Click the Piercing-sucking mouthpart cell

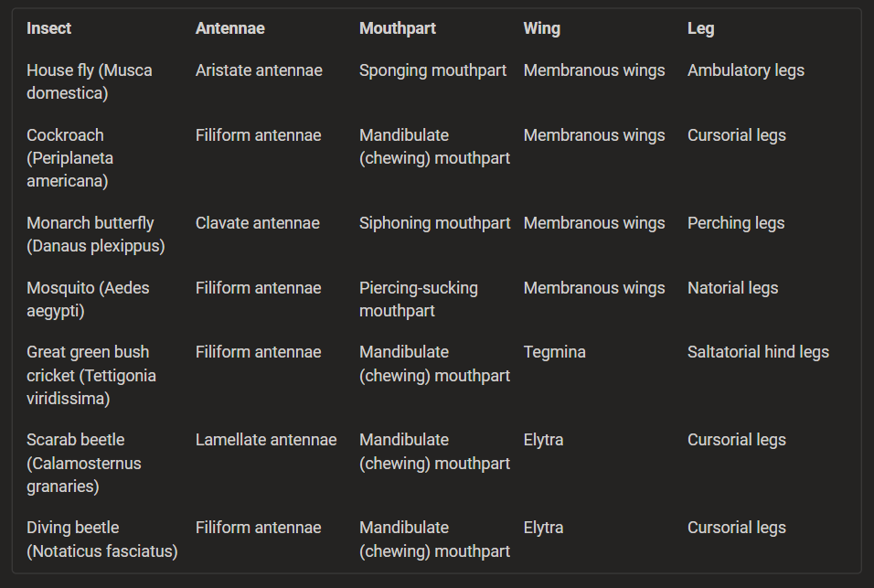418,299
